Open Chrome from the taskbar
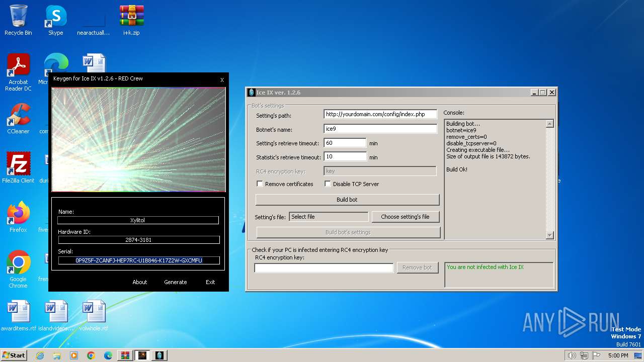Image resolution: width=644 pixels, height=362 pixels. 91,355
